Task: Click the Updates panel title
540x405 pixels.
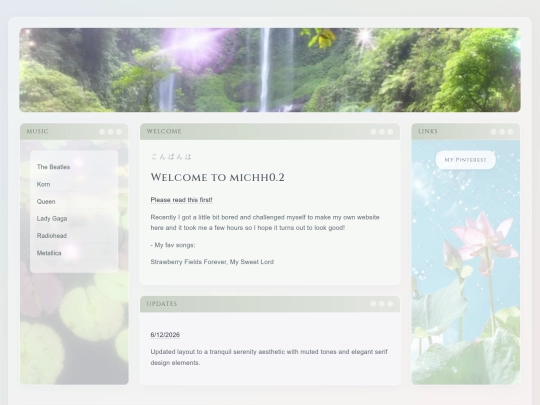Action: [x=162, y=304]
